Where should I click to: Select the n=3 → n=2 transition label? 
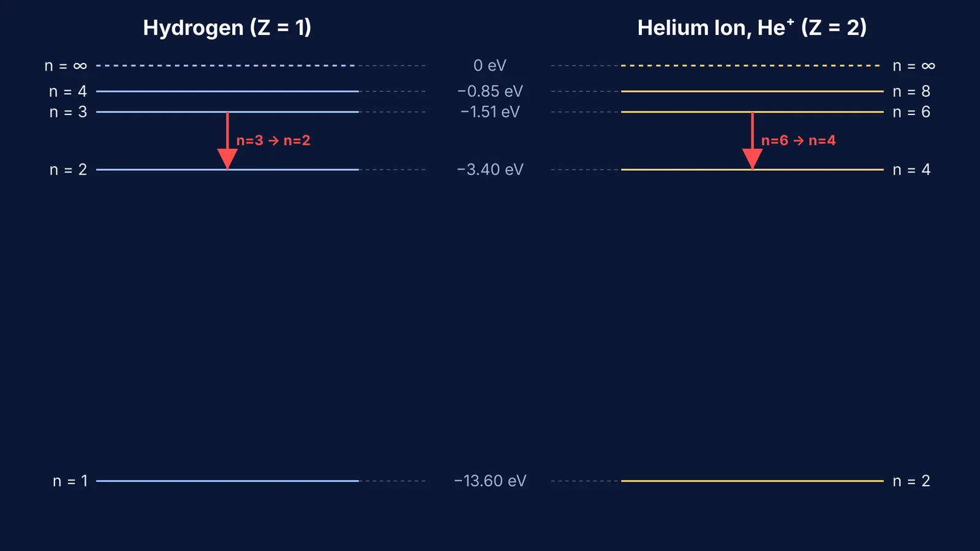tap(273, 141)
